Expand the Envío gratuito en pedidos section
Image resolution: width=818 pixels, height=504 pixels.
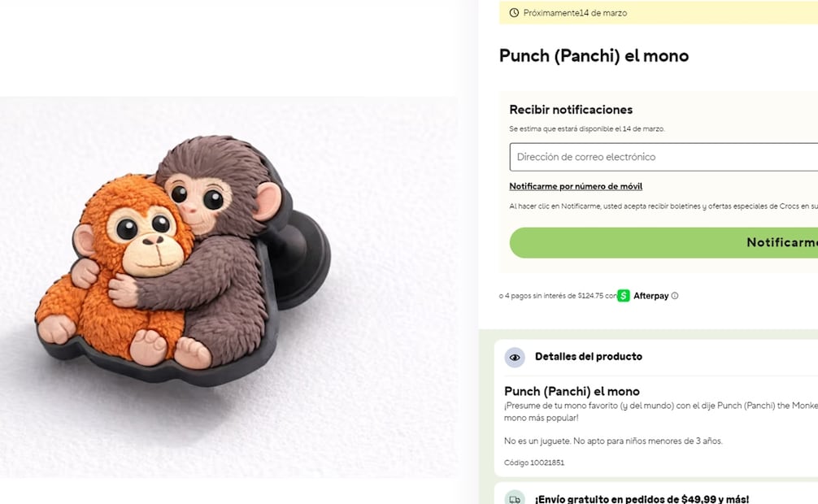tap(642, 499)
